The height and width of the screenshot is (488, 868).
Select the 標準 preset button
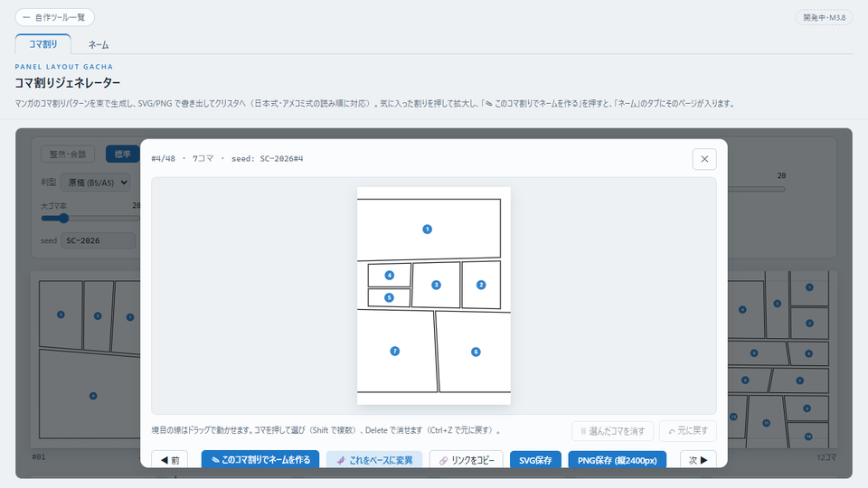tap(122, 154)
